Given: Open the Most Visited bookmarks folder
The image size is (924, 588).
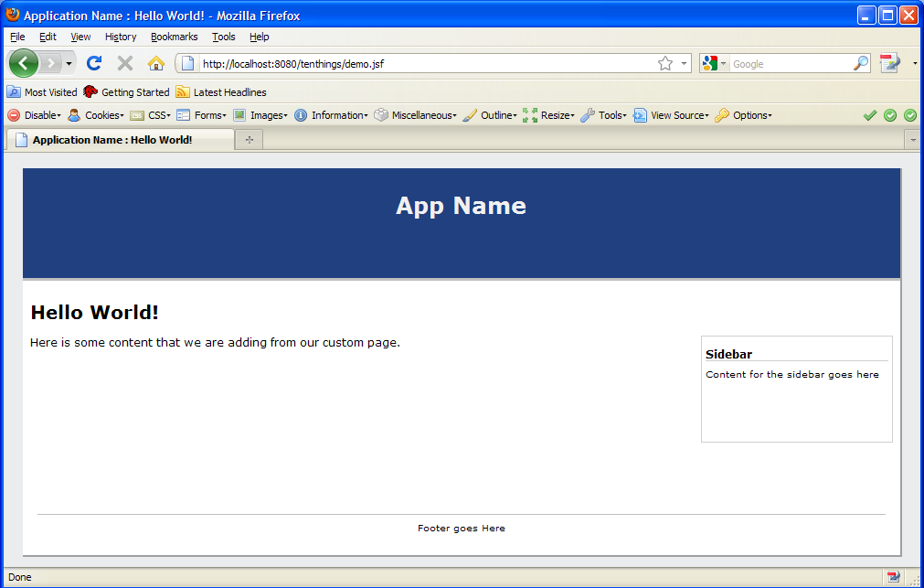Looking at the screenshot, I should tap(42, 92).
